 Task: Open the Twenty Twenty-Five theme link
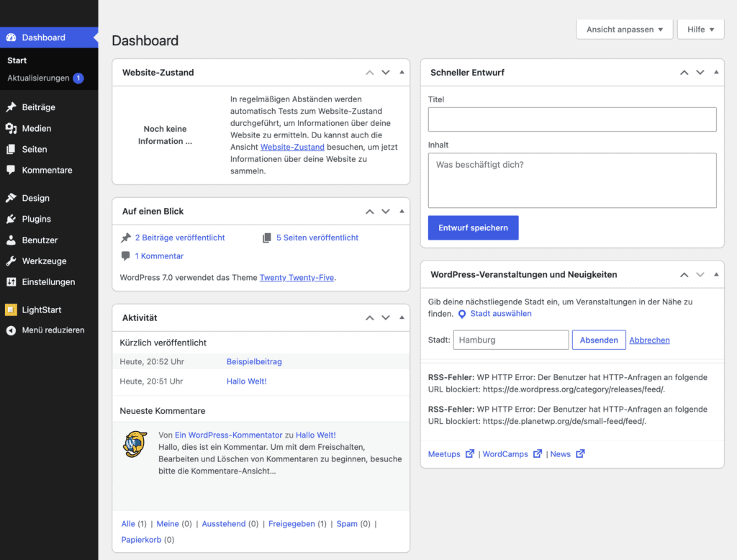(x=297, y=277)
